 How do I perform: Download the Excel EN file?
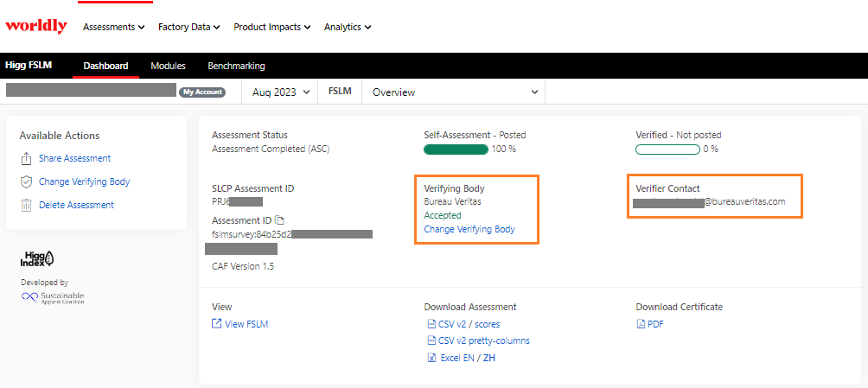(x=457, y=358)
